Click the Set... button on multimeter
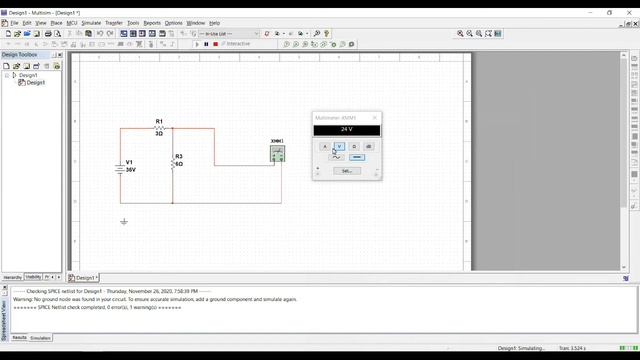 point(347,171)
